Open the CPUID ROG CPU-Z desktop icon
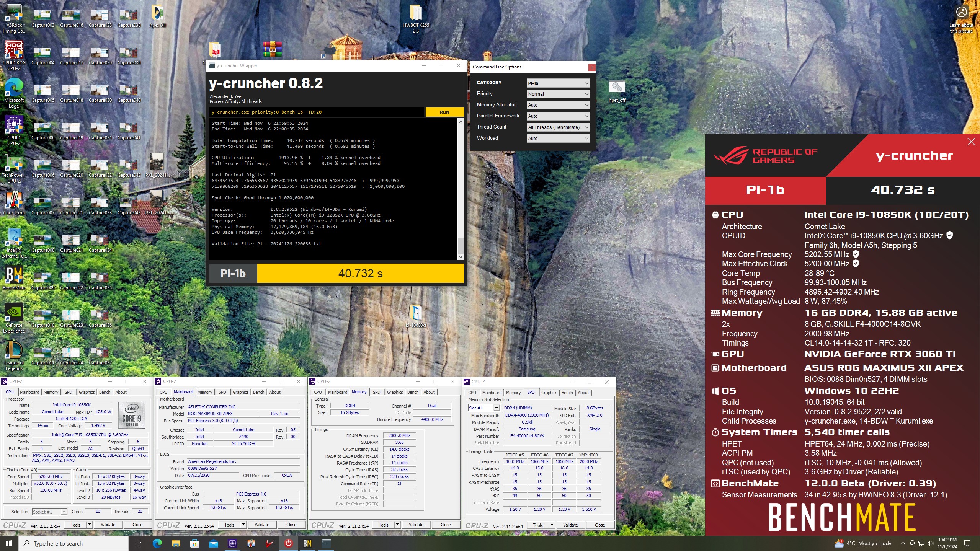 click(x=14, y=56)
